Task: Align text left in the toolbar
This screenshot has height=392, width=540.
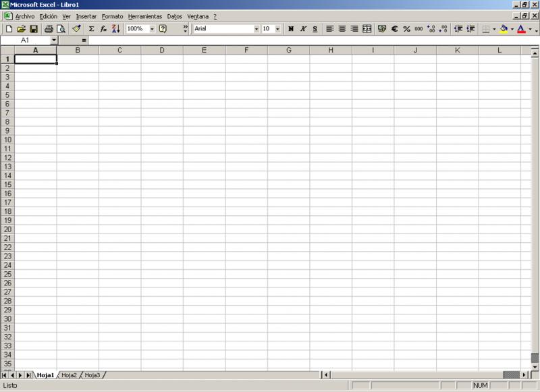Action: click(x=329, y=29)
